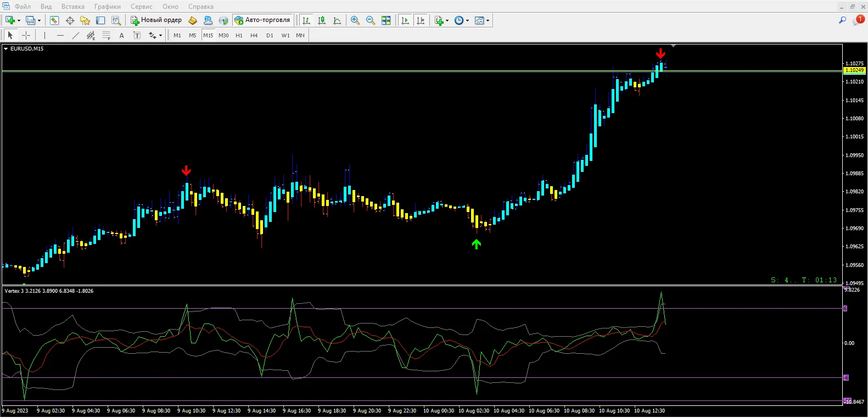Select the equidistant channel tool
Image resolution: width=868 pixels, height=418 pixels.
coord(91,35)
